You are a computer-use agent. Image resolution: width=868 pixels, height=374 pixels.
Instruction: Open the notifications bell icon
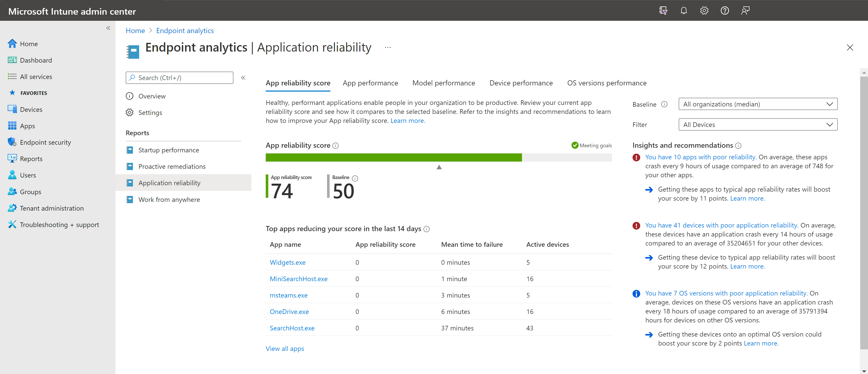coord(683,11)
